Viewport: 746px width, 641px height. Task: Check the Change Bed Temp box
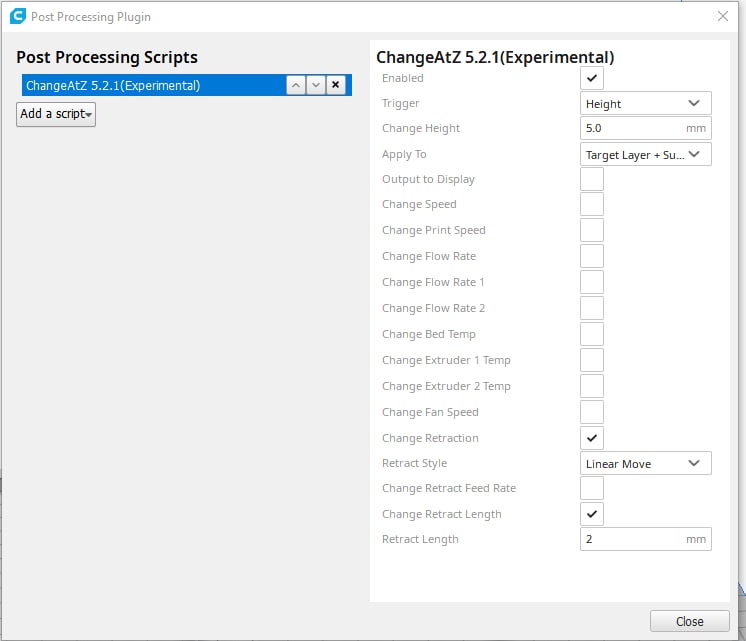pos(591,334)
